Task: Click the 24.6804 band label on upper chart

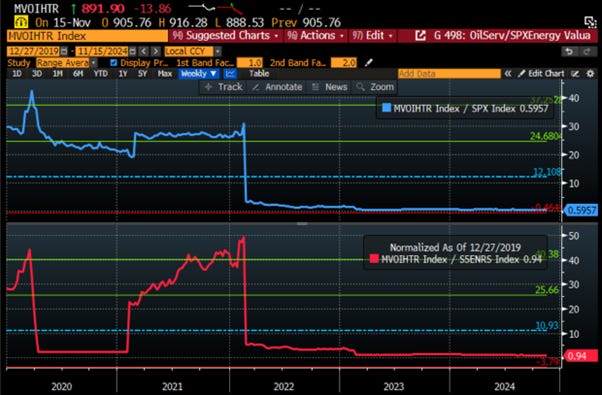Action: (546, 136)
